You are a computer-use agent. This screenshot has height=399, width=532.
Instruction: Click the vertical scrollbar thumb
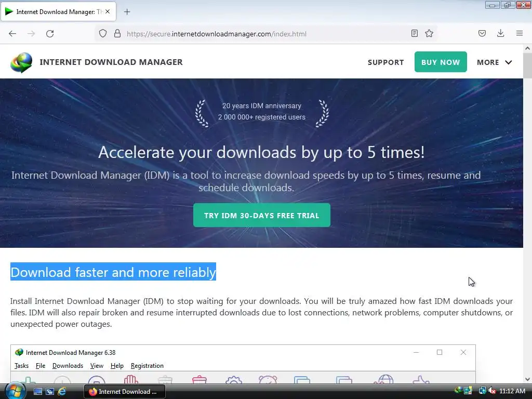(x=527, y=65)
